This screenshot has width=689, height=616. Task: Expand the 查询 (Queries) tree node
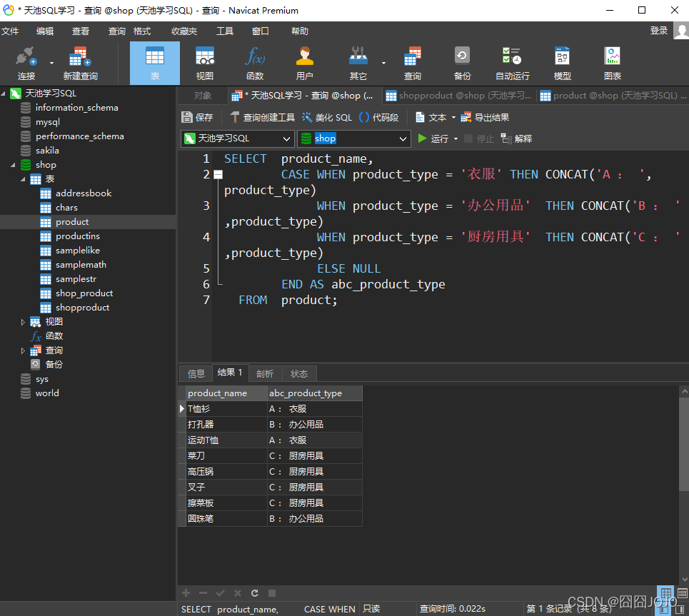tap(24, 350)
